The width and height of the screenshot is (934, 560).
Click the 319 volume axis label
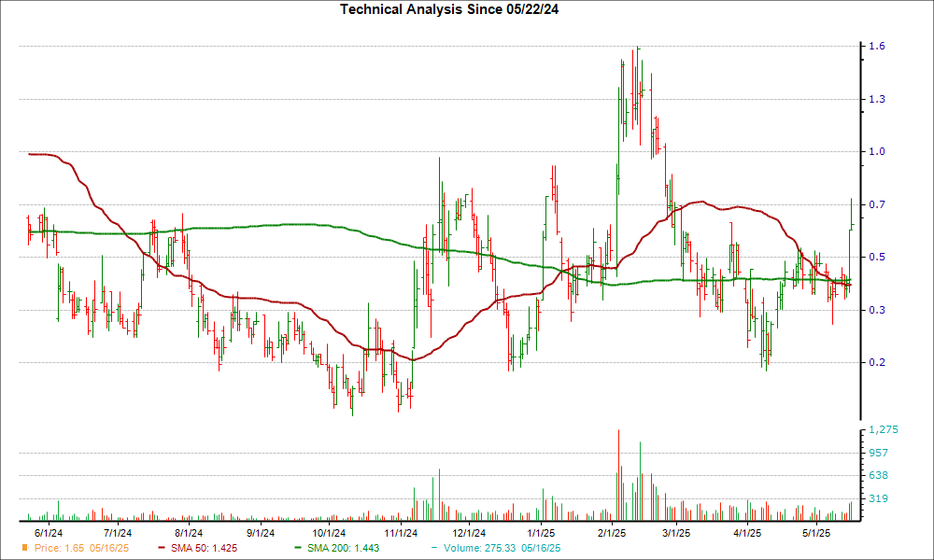tap(879, 498)
